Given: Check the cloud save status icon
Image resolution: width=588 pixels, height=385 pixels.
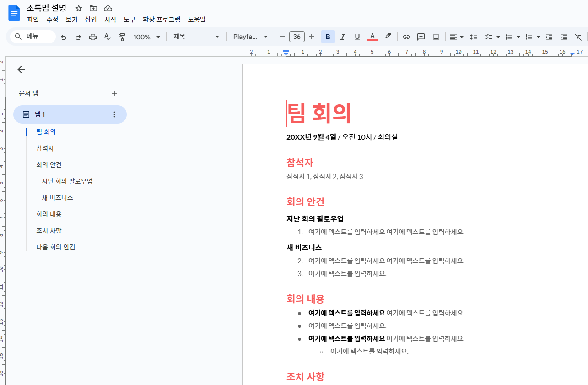Looking at the screenshot, I should pyautogui.click(x=108, y=8).
